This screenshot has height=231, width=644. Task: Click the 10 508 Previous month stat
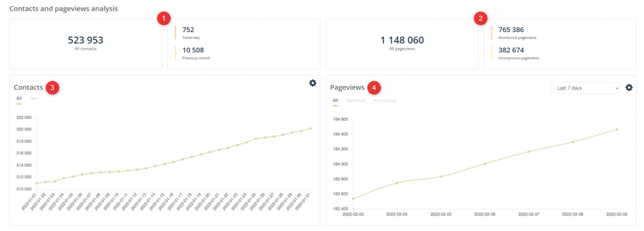click(196, 53)
